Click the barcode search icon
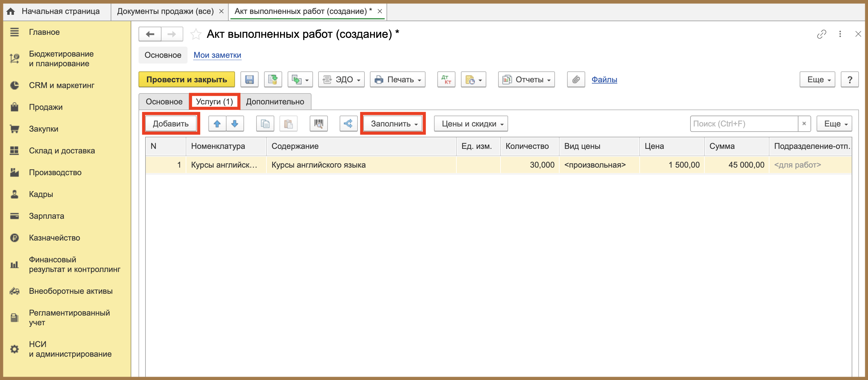 point(318,124)
